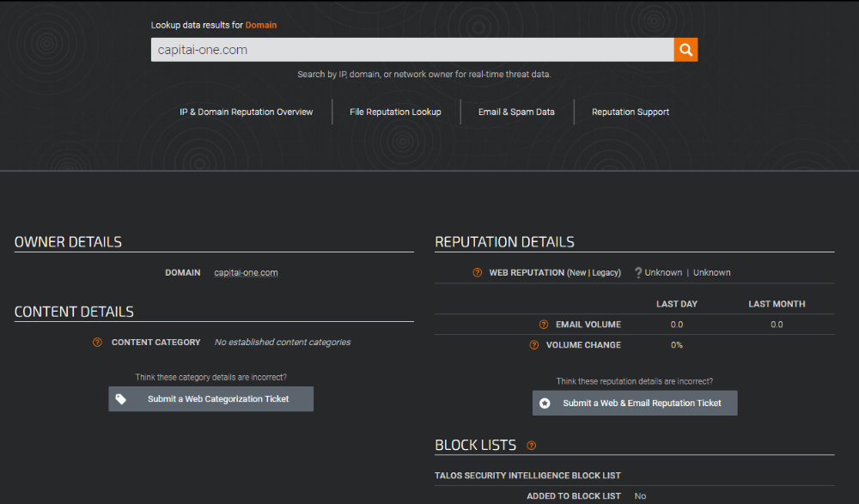Click the orange Domain lookup label

[x=261, y=25]
